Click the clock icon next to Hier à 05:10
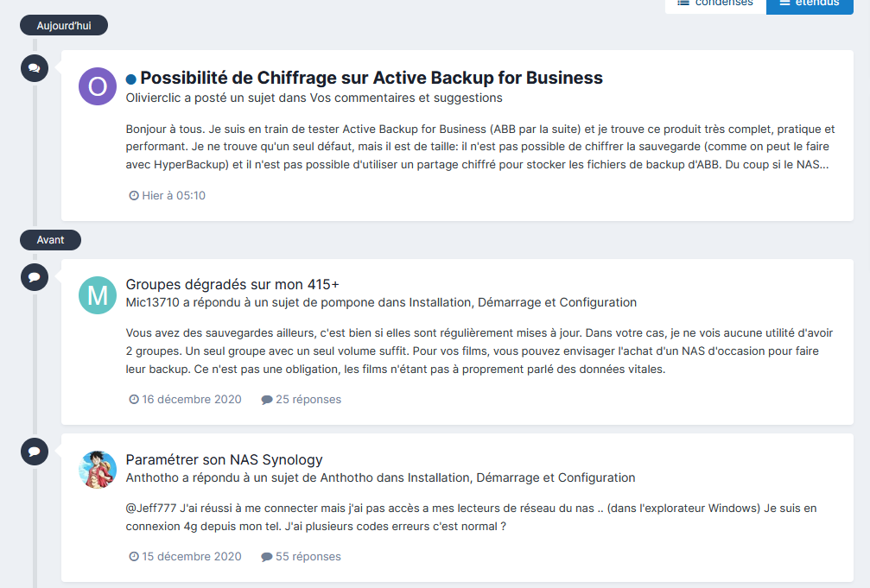This screenshot has width=870, height=588. point(134,196)
